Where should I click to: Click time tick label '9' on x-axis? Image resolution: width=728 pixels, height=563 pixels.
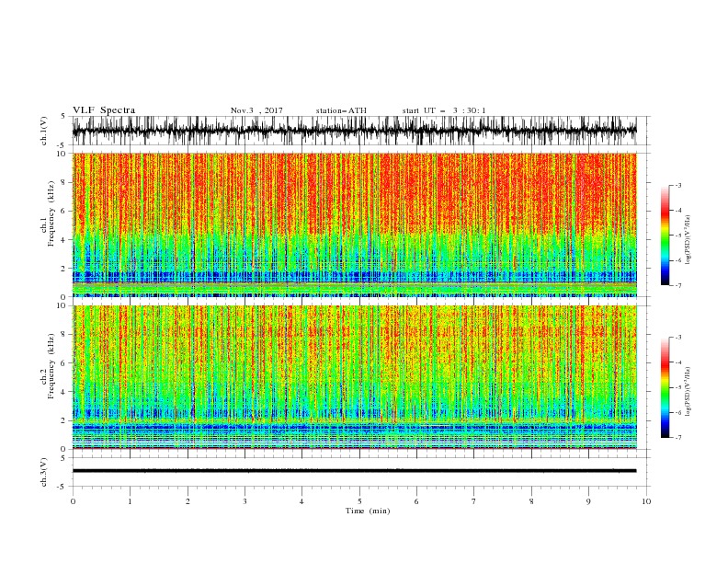click(588, 501)
